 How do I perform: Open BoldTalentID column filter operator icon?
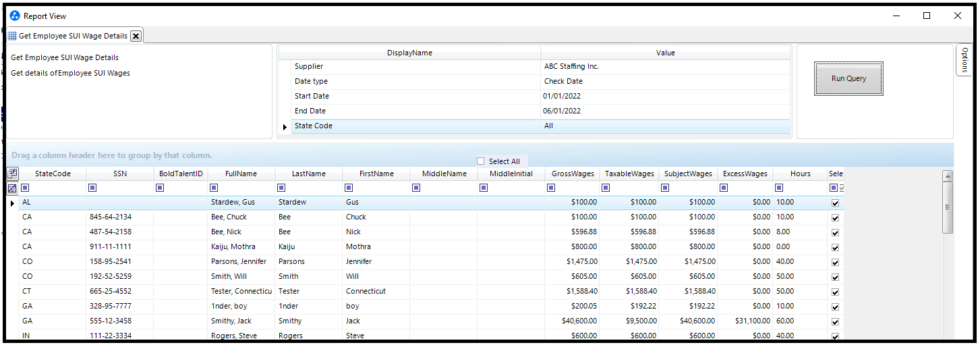click(160, 188)
